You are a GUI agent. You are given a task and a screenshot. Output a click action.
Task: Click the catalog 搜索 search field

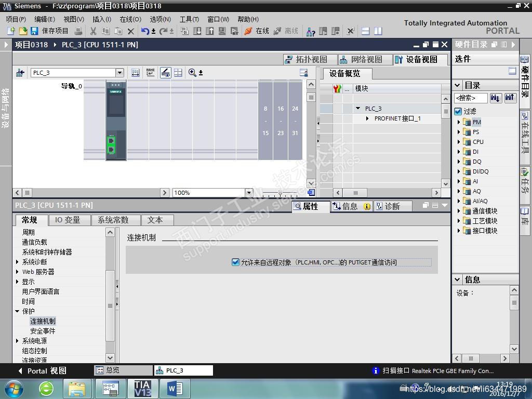coord(471,98)
